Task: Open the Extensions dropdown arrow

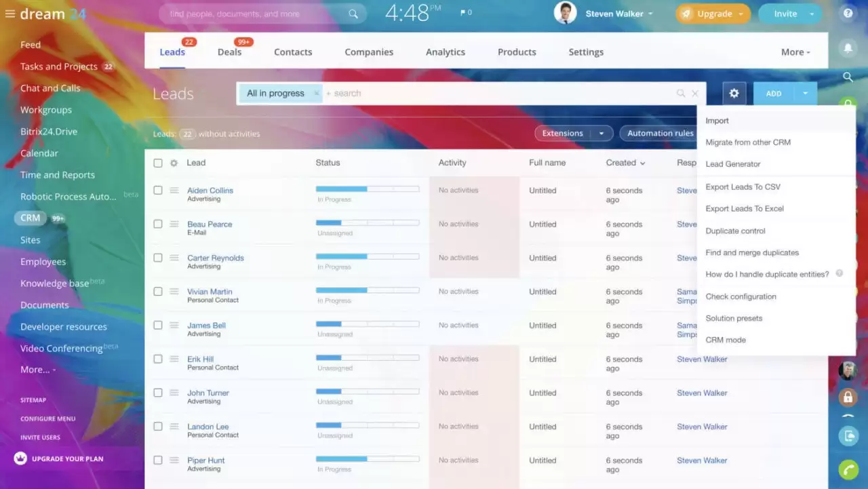Action: tap(601, 133)
